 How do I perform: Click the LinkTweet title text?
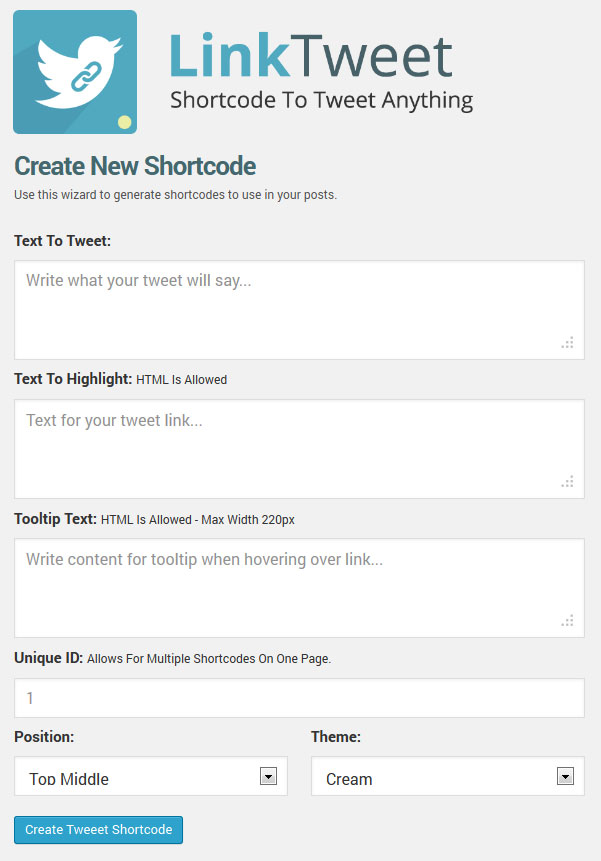[311, 56]
